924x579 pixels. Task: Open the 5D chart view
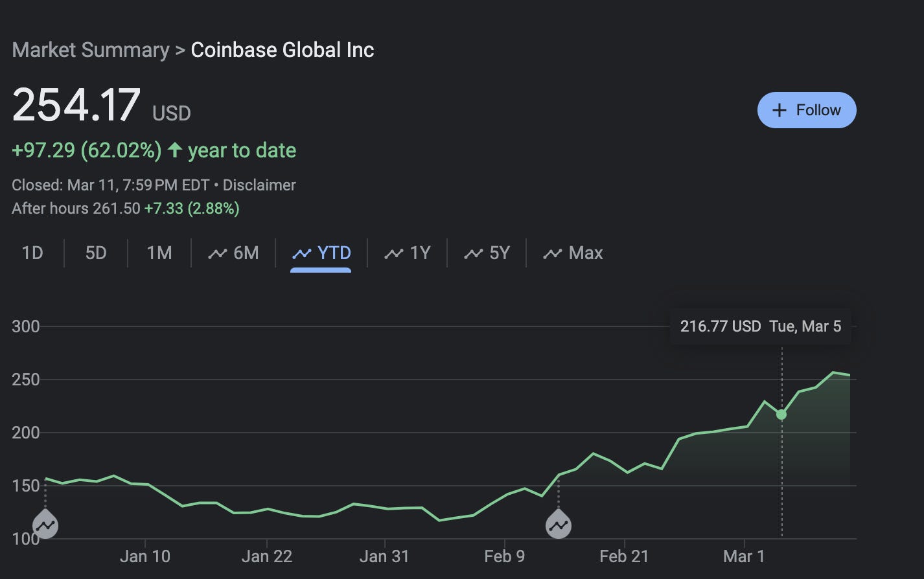(95, 253)
